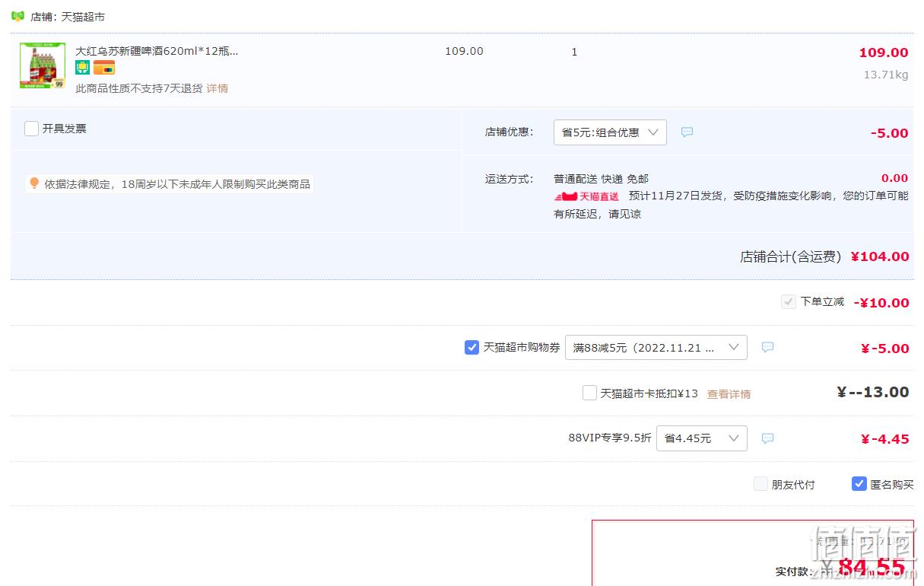The image size is (924, 586).
Task: Click the 普通配送 快递 免邮 shipping text
Action: pos(601,179)
